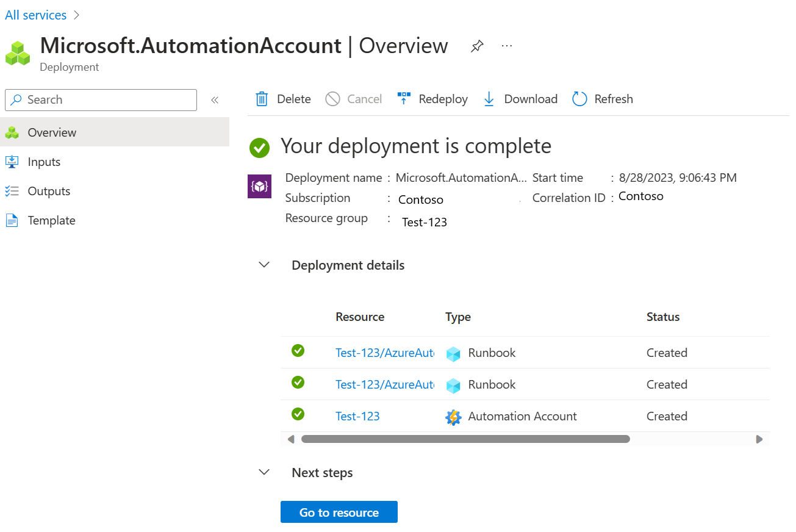Click inside the Search field
The image size is (796, 532).
(x=101, y=99)
